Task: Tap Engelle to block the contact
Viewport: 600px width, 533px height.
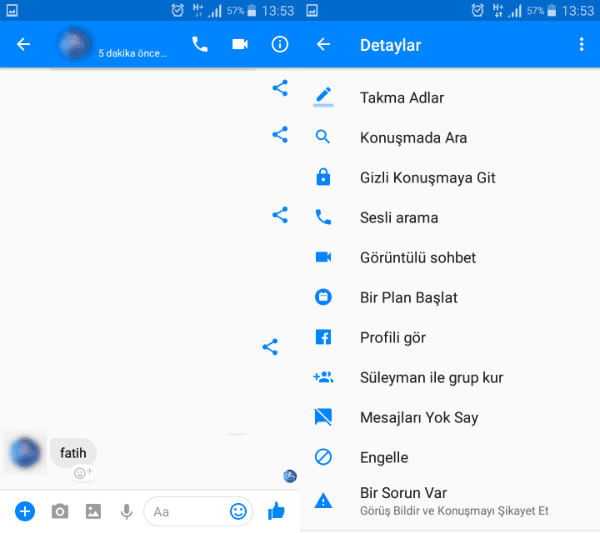Action: (x=450, y=457)
